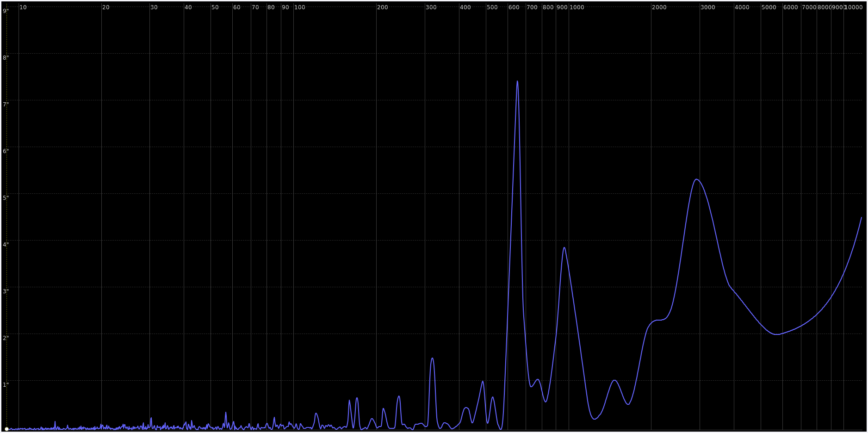Select the "70" frequency axis label
Image resolution: width=868 pixels, height=433 pixels.
pos(255,7)
